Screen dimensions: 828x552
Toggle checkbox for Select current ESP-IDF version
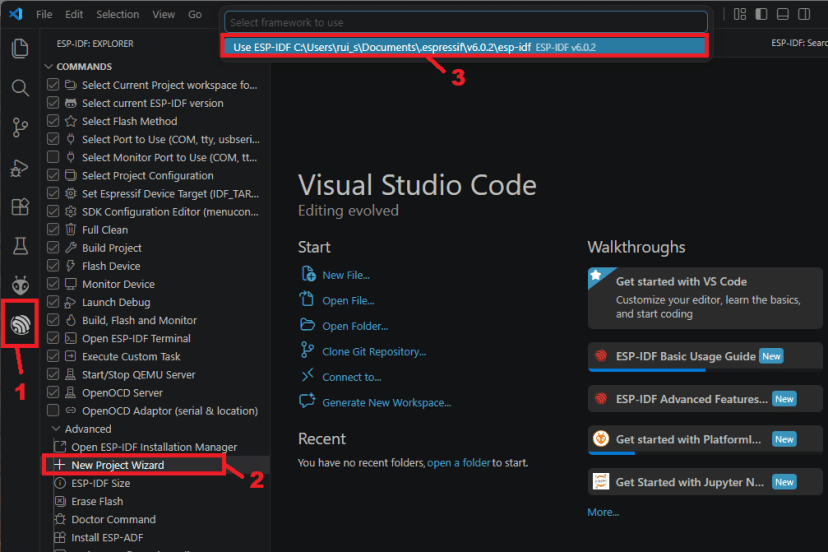[53, 102]
